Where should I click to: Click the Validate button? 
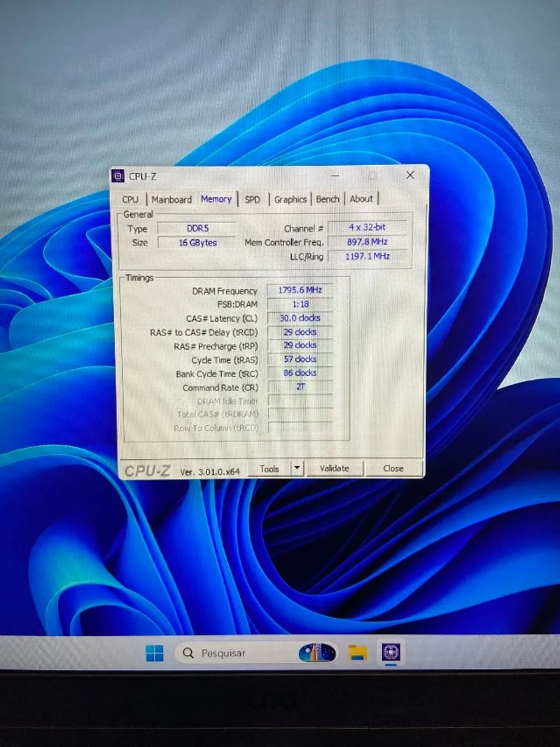tap(334, 468)
